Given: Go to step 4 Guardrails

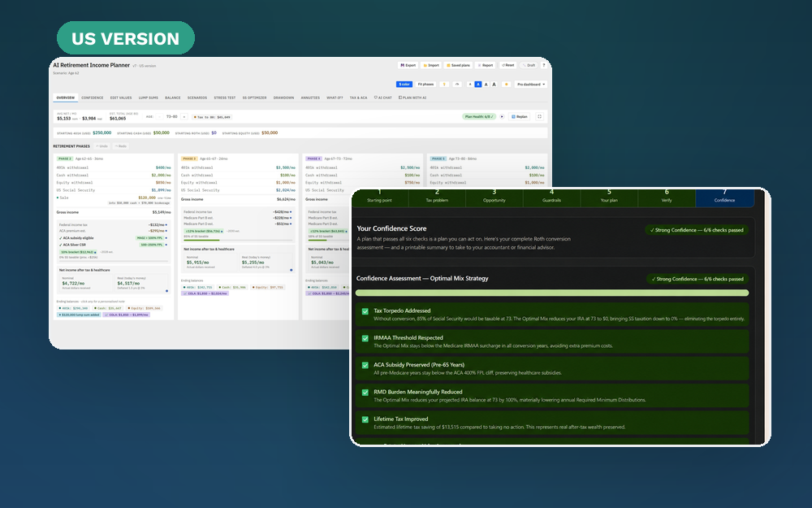Looking at the screenshot, I should 551,197.
